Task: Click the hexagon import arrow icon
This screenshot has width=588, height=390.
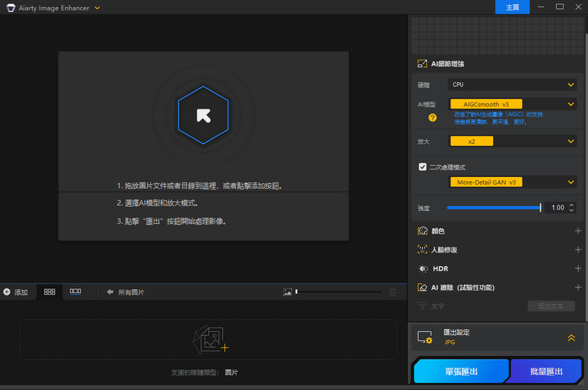Action: click(x=203, y=115)
